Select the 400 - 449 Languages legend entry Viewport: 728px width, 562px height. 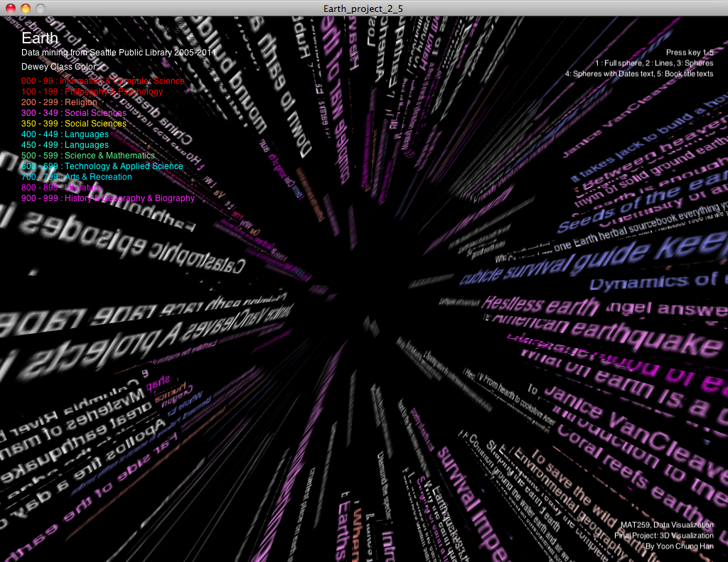point(65,134)
